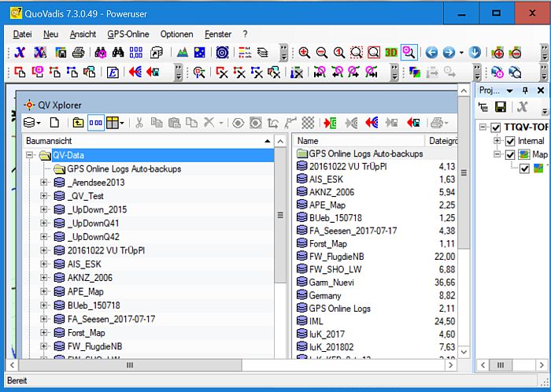Viewport: 551px width, 392px height.
Task: Open the GPS-Online menu
Action: pos(128,34)
